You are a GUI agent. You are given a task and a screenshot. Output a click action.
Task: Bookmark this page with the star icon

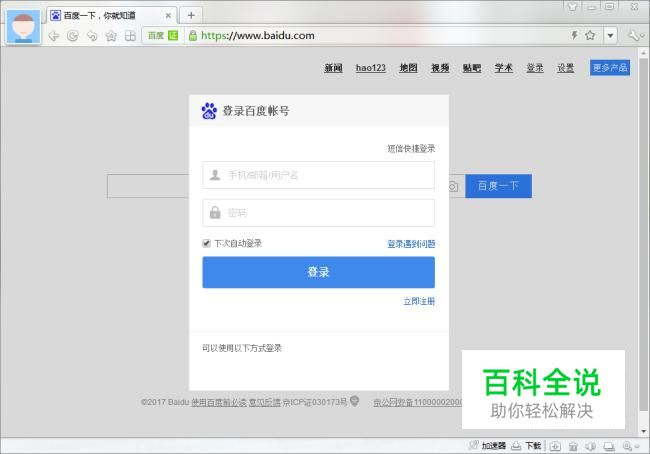pyautogui.click(x=590, y=35)
